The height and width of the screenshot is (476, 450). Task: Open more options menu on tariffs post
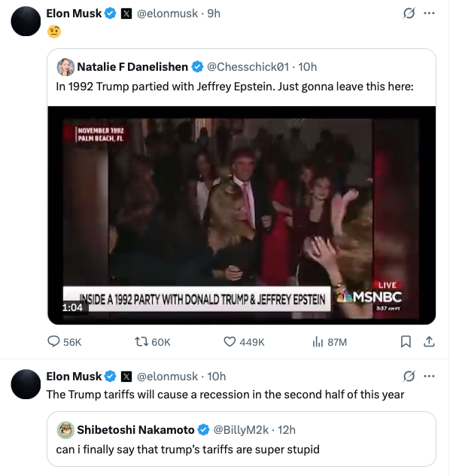coord(429,377)
